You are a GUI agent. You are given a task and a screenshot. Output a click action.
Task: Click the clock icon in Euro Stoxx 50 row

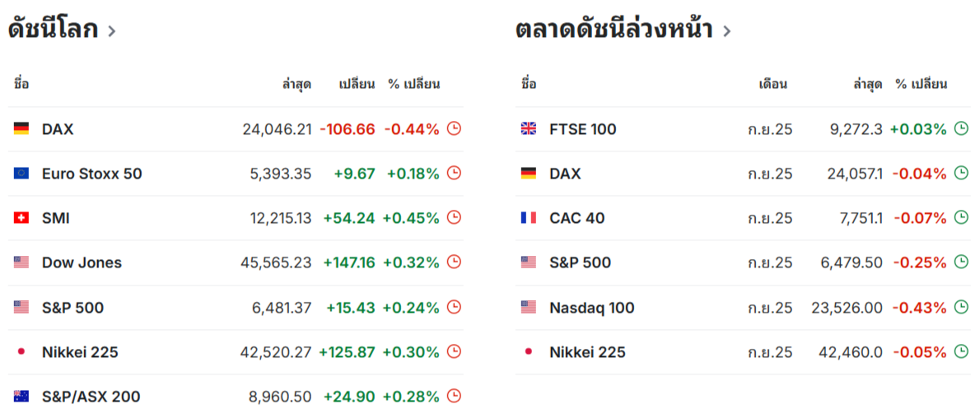click(x=455, y=174)
